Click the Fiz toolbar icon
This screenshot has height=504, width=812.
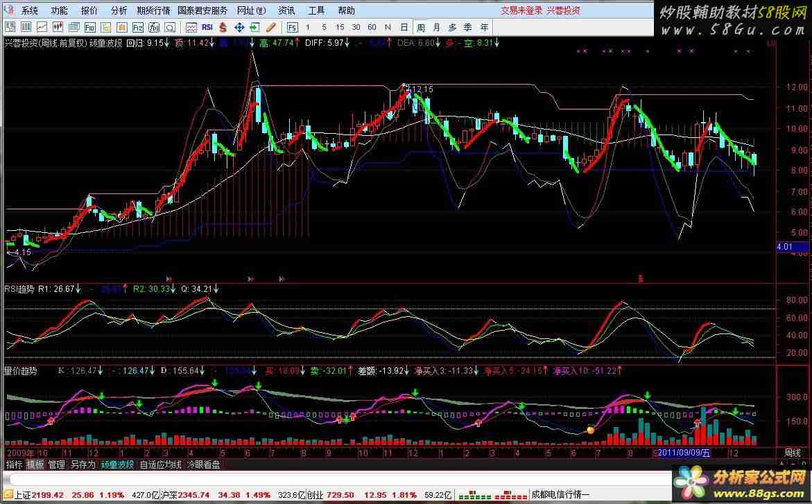(x=138, y=27)
